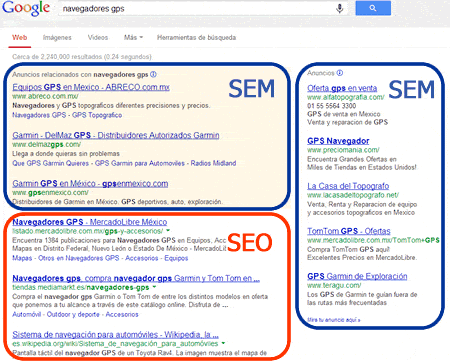
Task: Switch to the Videos tab
Action: [x=98, y=37]
